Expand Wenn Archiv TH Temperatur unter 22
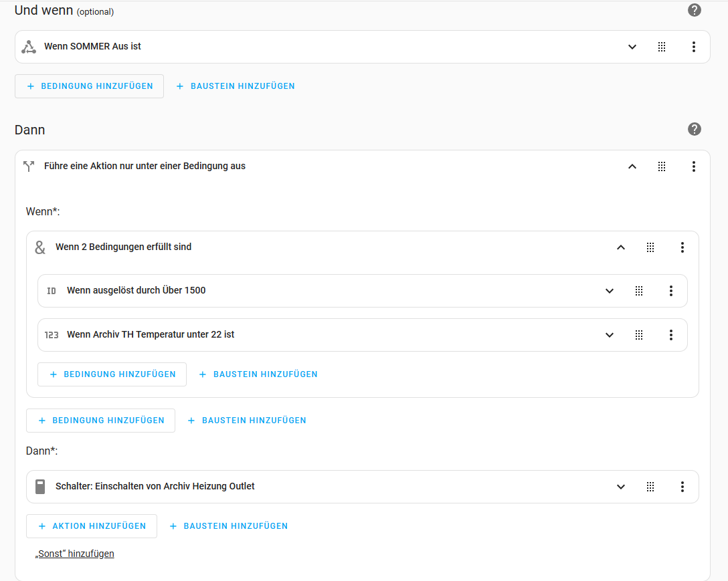728x581 pixels. 610,335
